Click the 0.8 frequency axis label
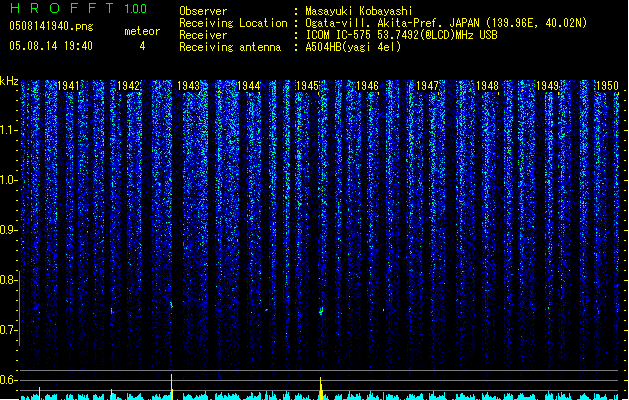Image resolution: width=629 pixels, height=400 pixels. coord(8,280)
